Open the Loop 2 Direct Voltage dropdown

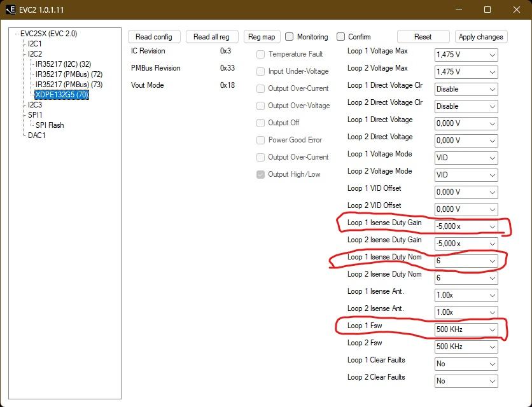(466, 141)
